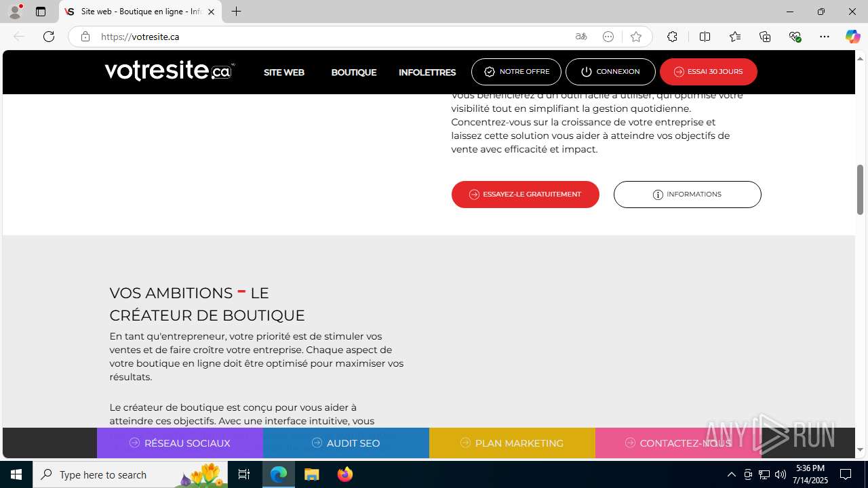868x488 pixels.
Task: Open Copilot sidebar icon
Action: pyautogui.click(x=852, y=37)
